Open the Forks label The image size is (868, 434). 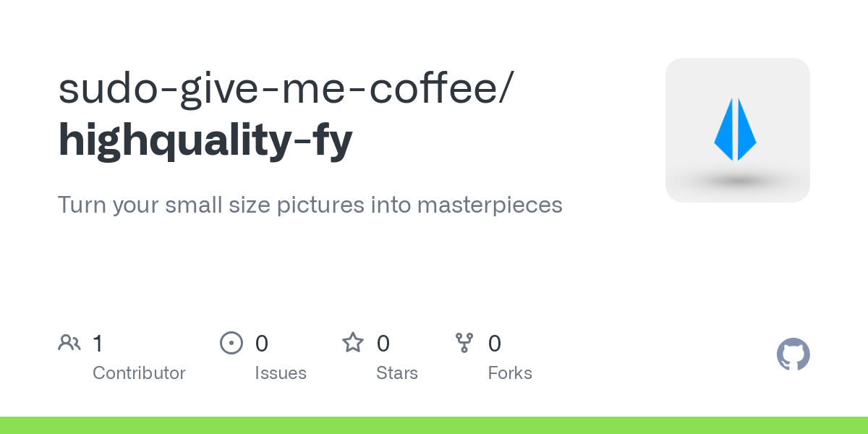(510, 373)
